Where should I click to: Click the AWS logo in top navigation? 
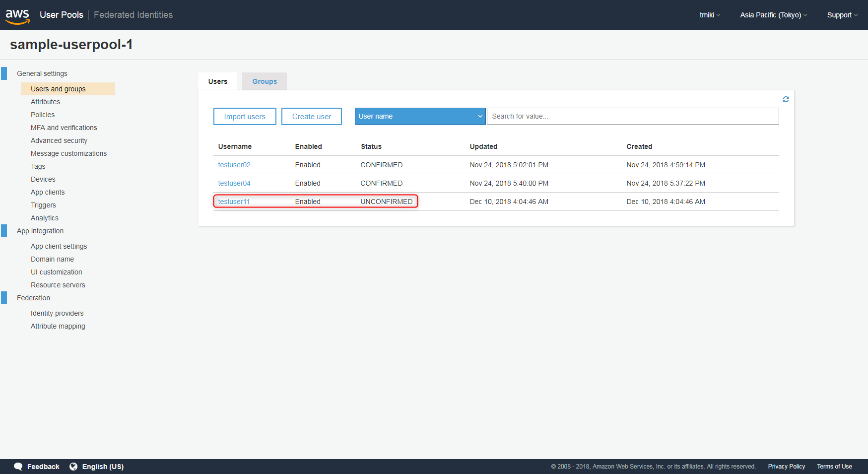point(17,15)
